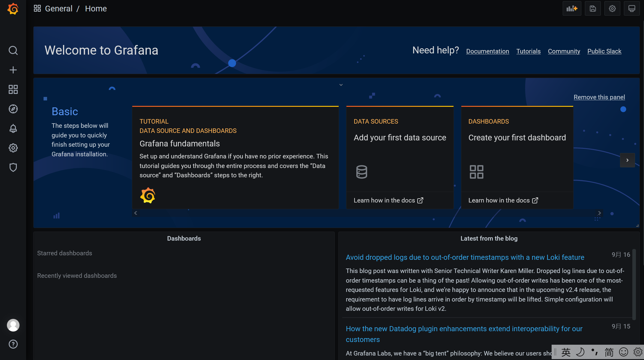
Task: Open the Dashboards grid icon in sidebar
Action: click(x=13, y=89)
